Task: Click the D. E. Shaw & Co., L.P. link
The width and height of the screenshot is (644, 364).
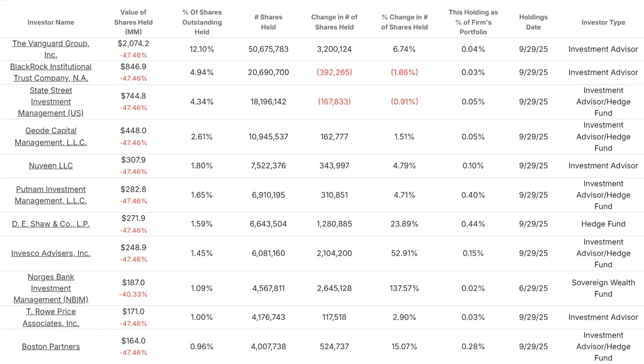Action: tap(51, 224)
